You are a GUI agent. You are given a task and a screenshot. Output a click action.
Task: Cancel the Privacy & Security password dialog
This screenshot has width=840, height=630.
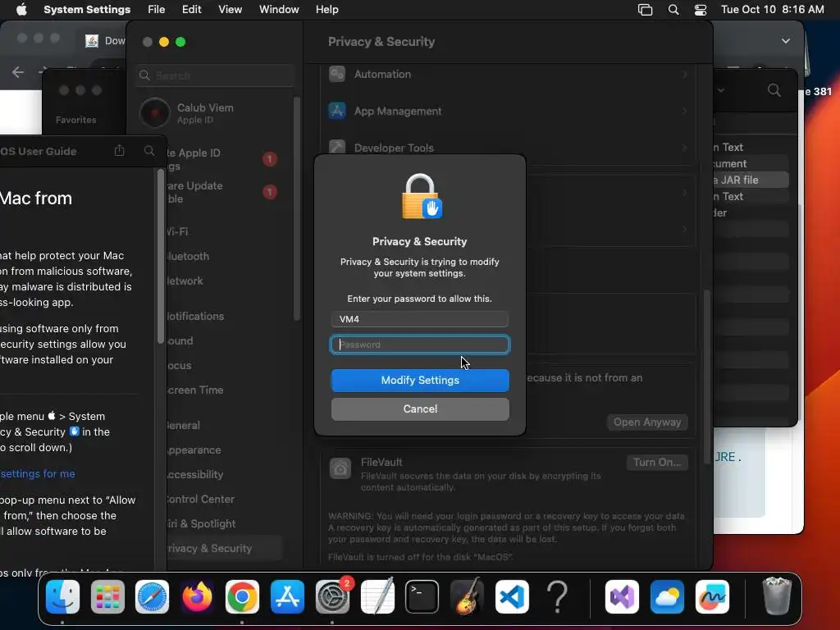pos(420,409)
